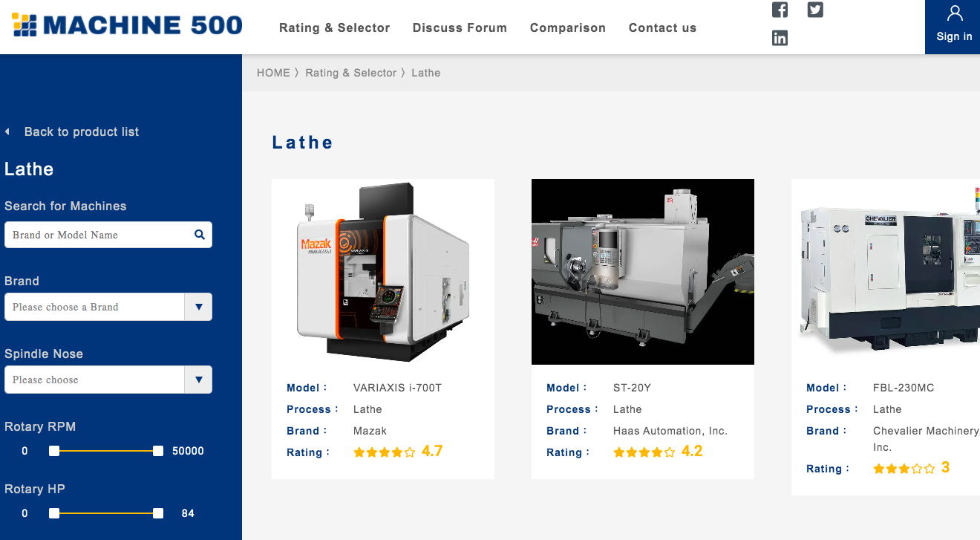The image size is (980, 540).
Task: Expand the Spindle Nose dropdown arrow
Action: [x=198, y=380]
